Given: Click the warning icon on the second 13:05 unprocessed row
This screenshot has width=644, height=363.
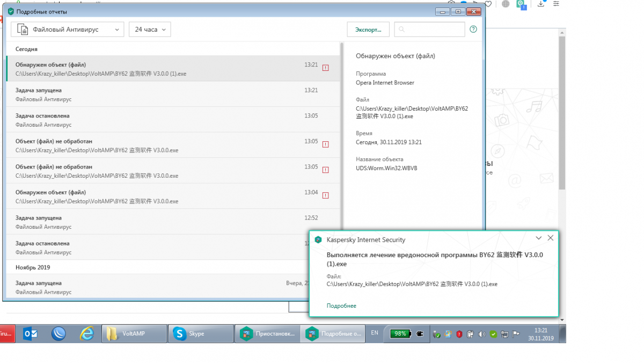Looking at the screenshot, I should tap(325, 170).
